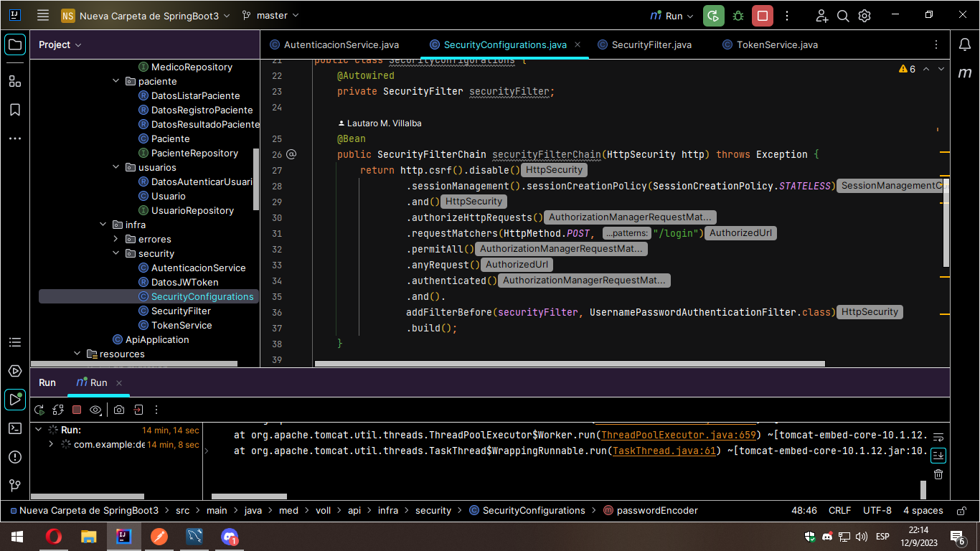
Task: Collapse the paciente folder
Action: click(117, 81)
